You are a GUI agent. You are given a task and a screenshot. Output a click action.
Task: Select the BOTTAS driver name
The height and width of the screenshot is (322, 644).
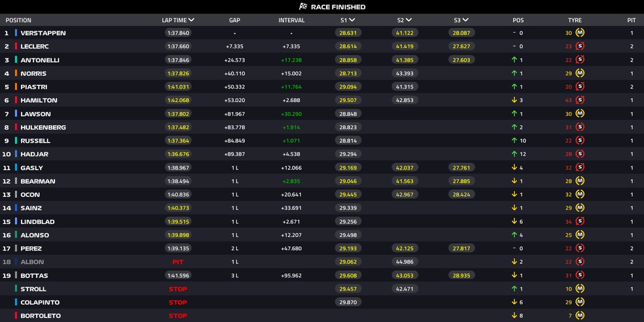34,275
